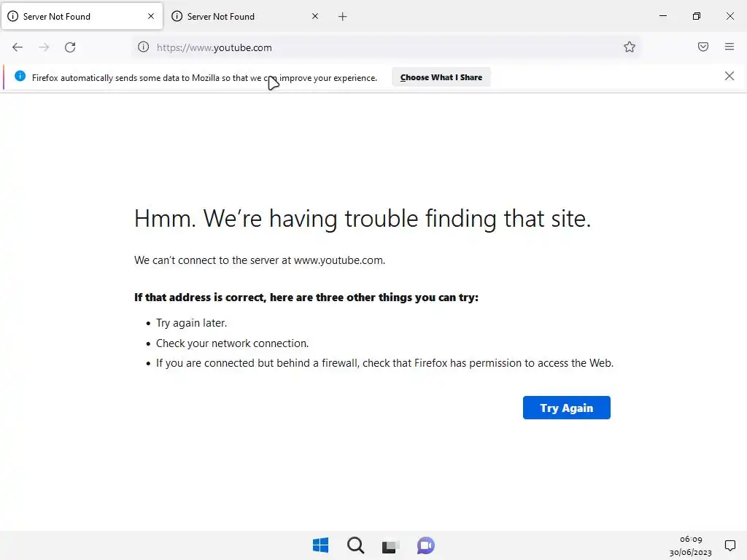Click 'Check your network connection.' text
The width and height of the screenshot is (747, 560).
pos(233,343)
